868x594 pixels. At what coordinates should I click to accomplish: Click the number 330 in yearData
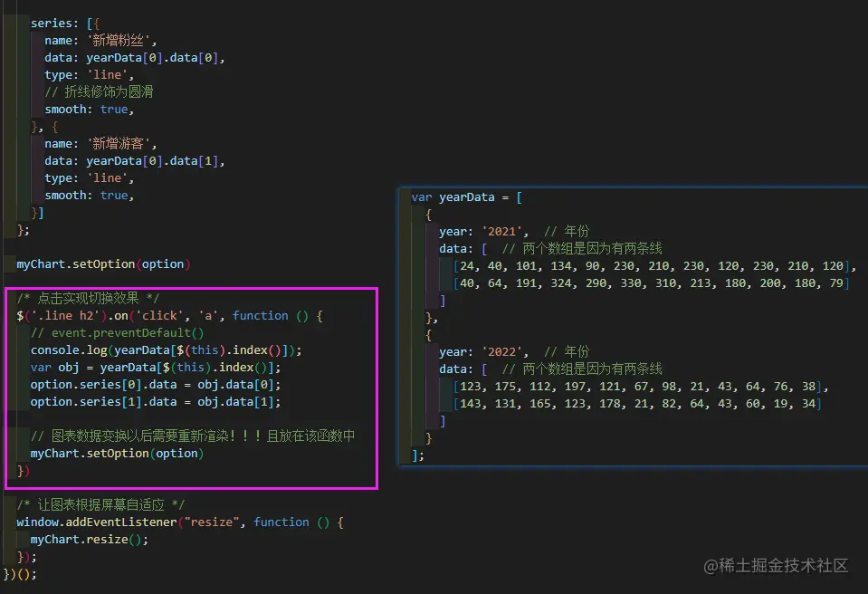[x=631, y=283]
